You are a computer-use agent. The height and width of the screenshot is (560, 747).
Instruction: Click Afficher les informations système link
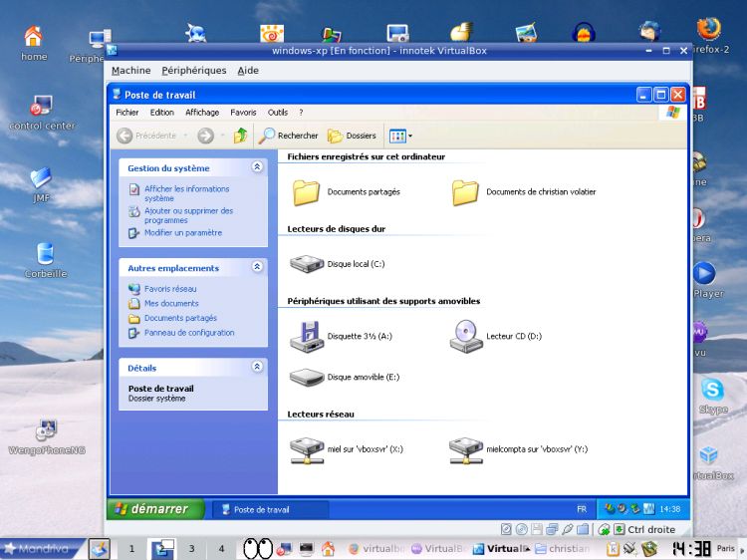pos(187,193)
